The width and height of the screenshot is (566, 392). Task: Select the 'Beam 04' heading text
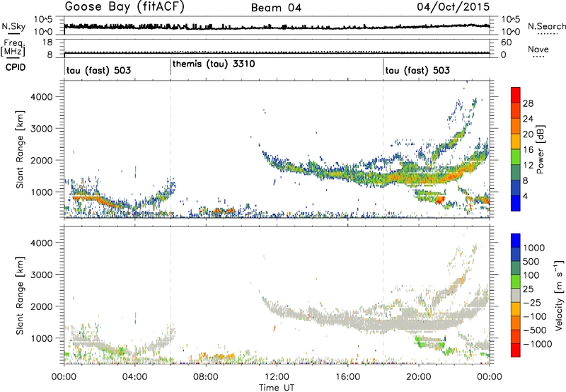[x=276, y=8]
